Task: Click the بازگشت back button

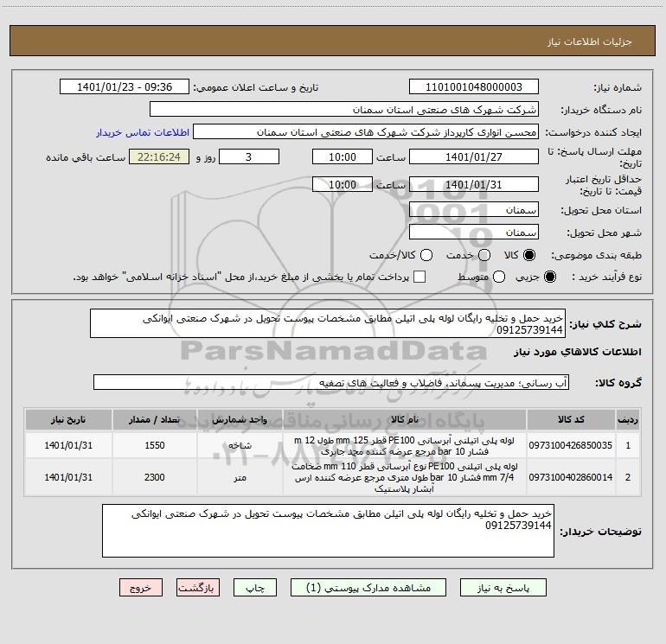Action: (198, 588)
